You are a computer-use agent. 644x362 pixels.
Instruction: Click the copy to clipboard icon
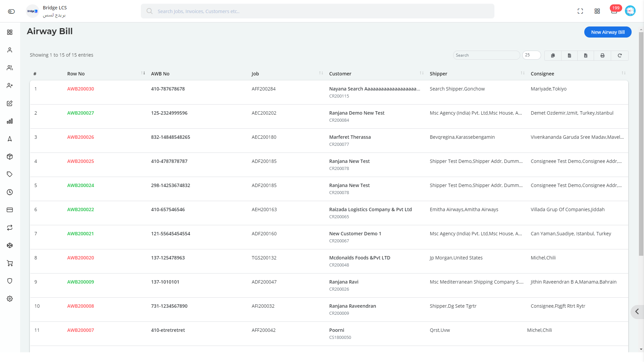coord(553,55)
